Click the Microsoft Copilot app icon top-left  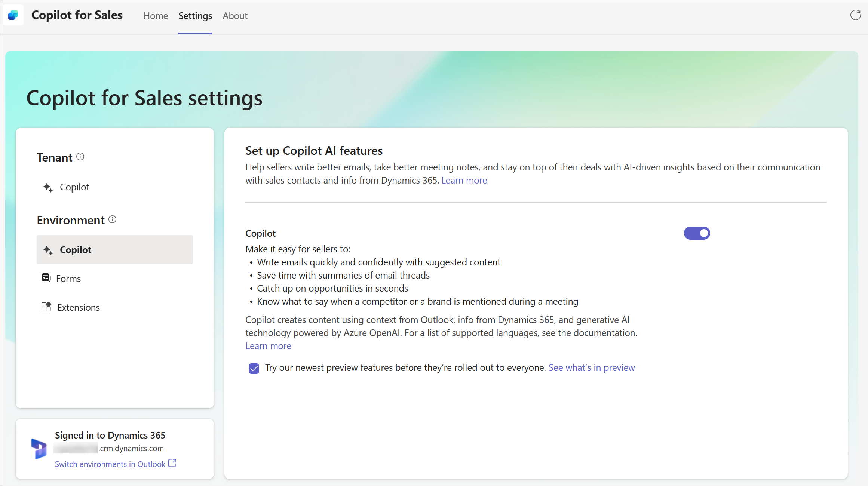point(13,15)
